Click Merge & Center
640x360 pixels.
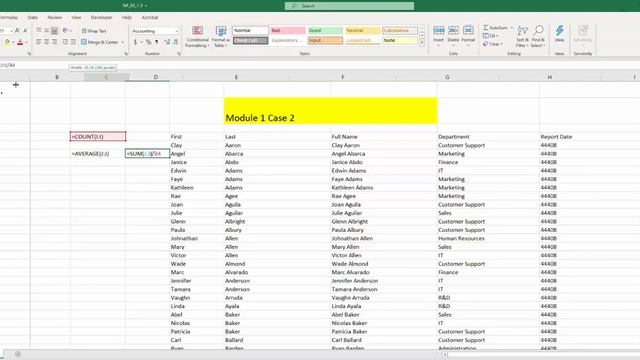(x=100, y=42)
